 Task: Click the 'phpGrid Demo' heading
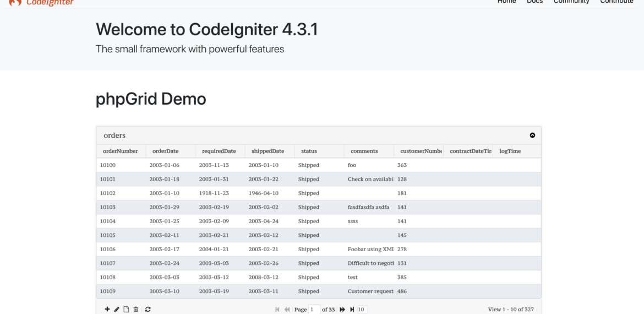pos(151,99)
